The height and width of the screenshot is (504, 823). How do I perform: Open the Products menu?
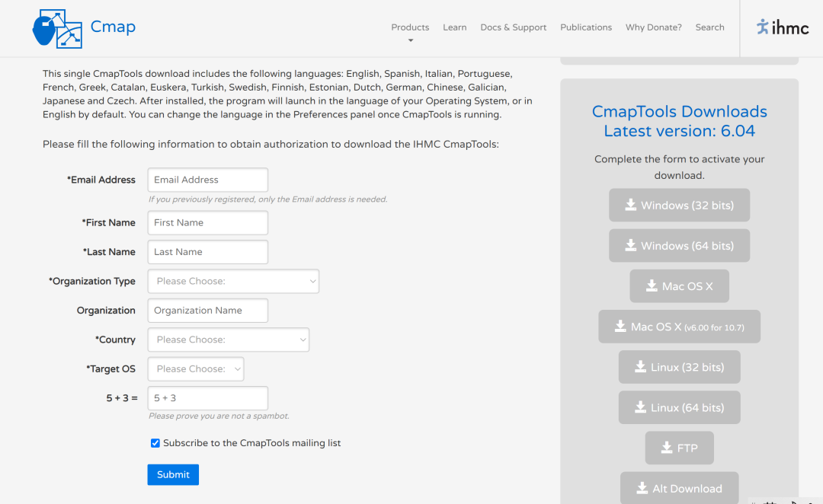[410, 27]
